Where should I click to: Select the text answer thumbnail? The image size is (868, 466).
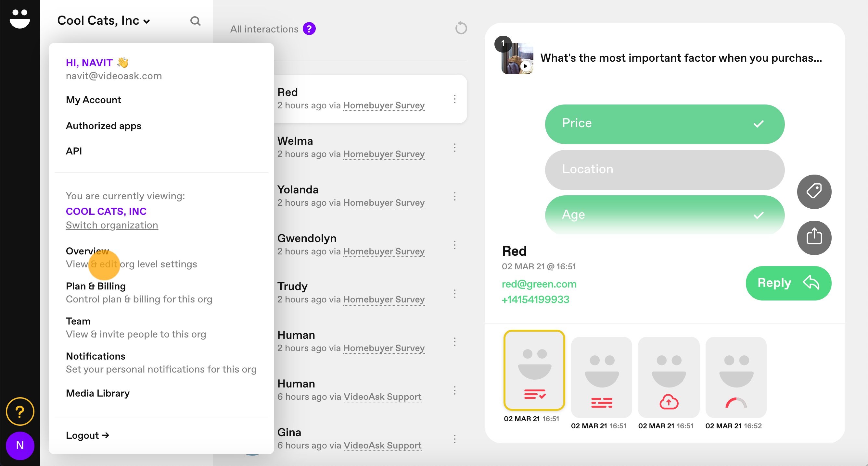[602, 377]
